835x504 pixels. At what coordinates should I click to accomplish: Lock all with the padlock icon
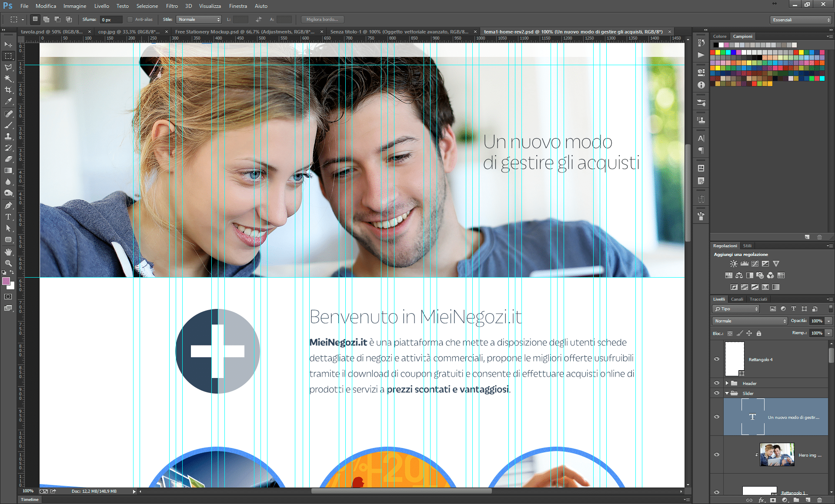point(759,333)
